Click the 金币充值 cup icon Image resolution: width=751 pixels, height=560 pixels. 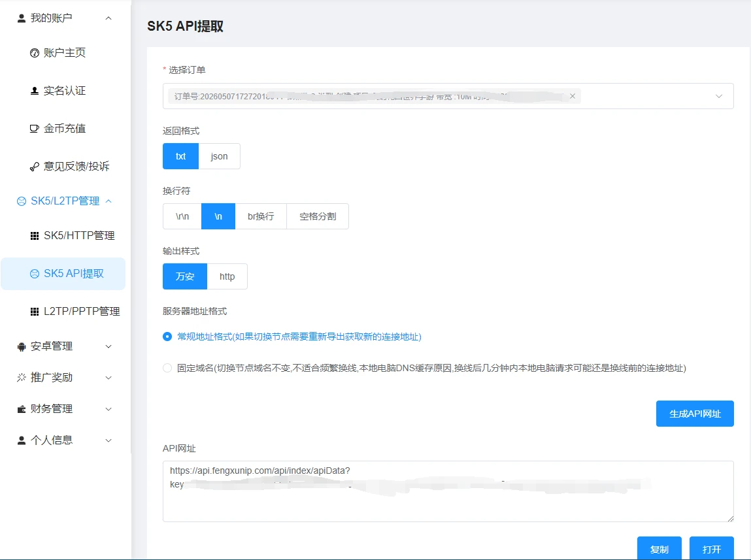tap(35, 129)
